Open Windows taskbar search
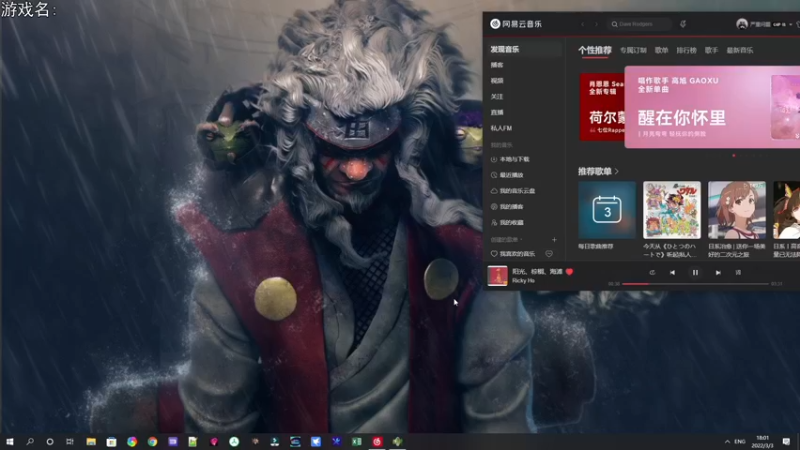The image size is (800, 450). click(x=30, y=442)
